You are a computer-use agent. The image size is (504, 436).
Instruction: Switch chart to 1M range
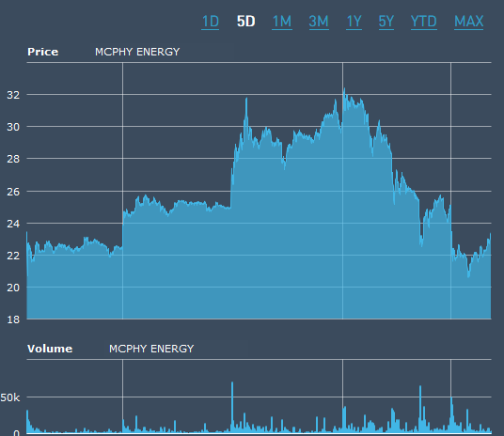(282, 22)
